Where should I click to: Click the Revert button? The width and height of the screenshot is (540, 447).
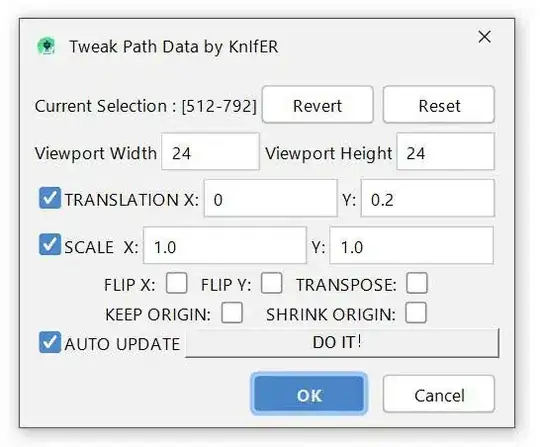click(318, 105)
